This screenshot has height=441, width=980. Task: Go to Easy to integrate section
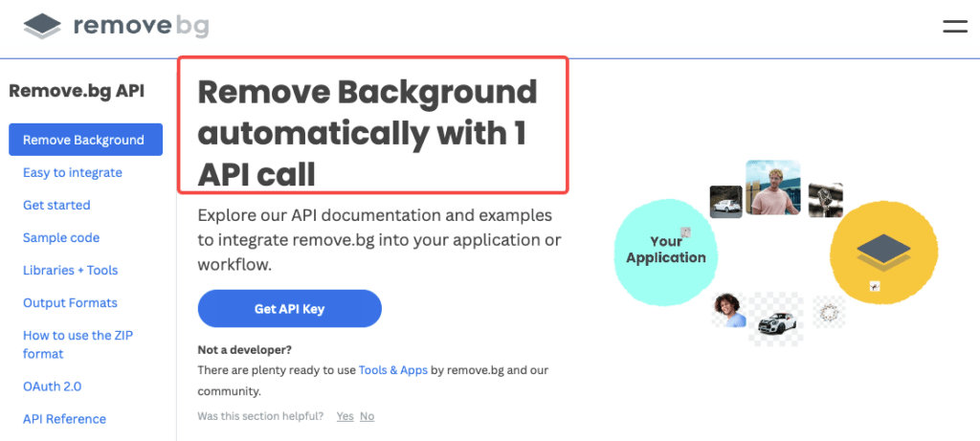[x=73, y=172]
